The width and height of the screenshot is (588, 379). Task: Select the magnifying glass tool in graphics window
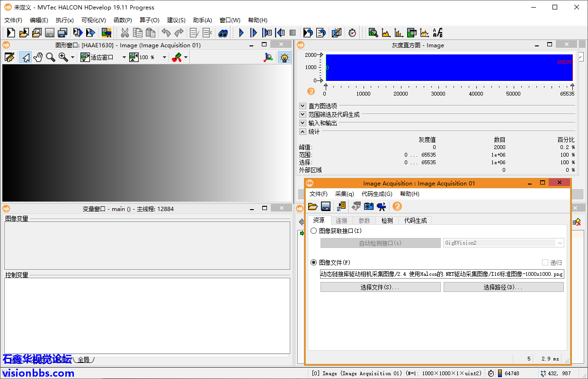(x=50, y=57)
